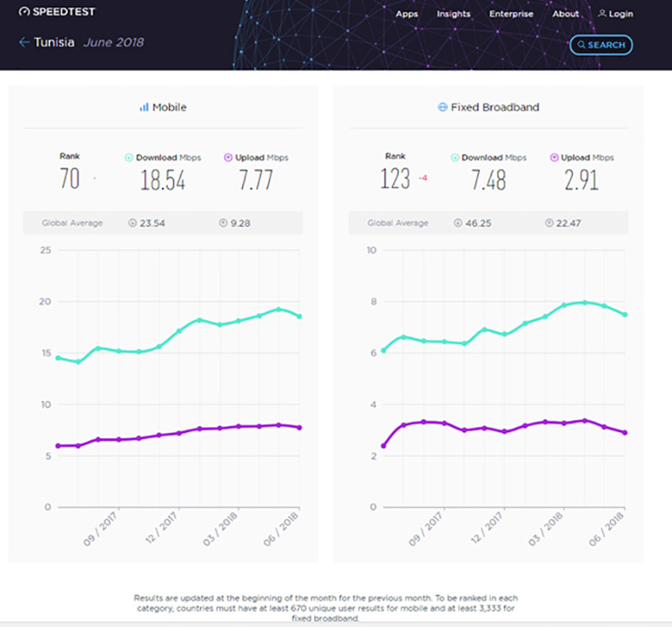
Task: Click the 09 / 2017 label on Mobile chart
Action: click(x=100, y=530)
